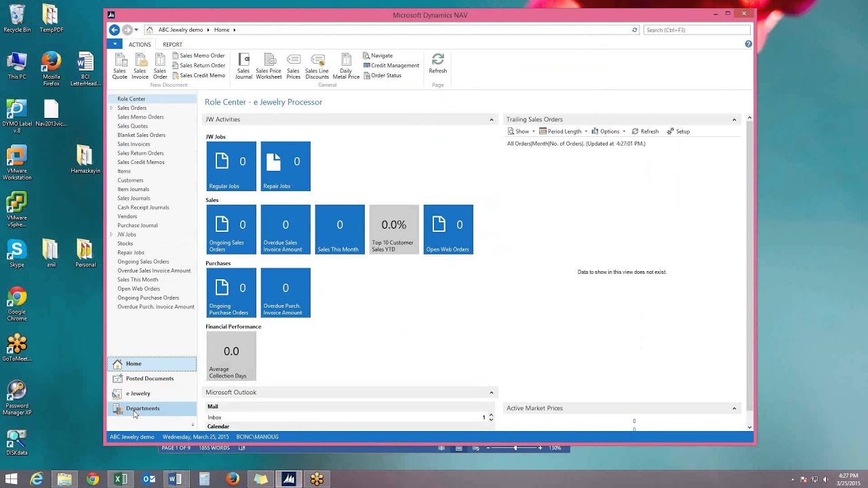868x488 pixels.
Task: Go forward with the navigation arrow
Action: 127,30
